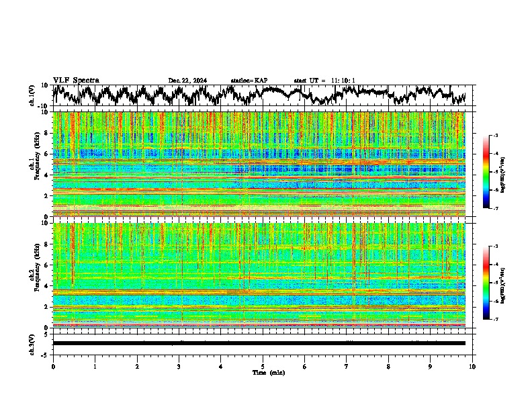Viewport: 532px width, 411px height.
Task: Click the '-3' value on ch.1 colorbar
Action: [x=495, y=135]
